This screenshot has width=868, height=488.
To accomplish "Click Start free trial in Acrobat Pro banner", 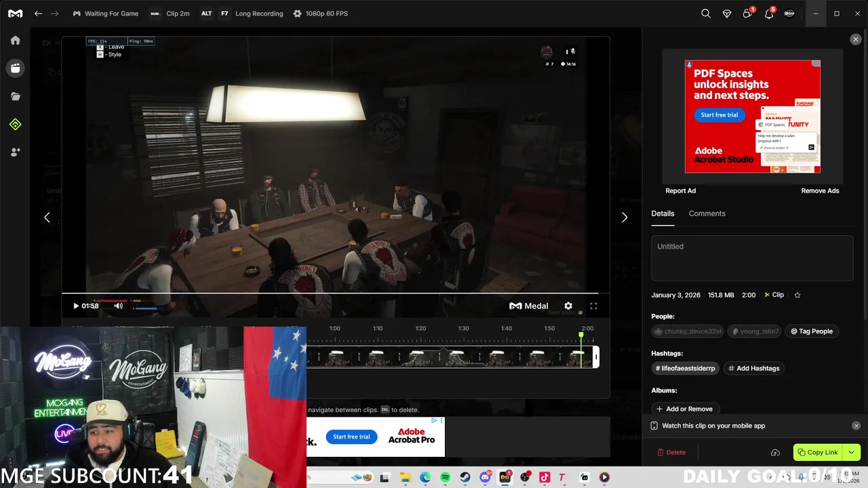I will tap(351, 436).
